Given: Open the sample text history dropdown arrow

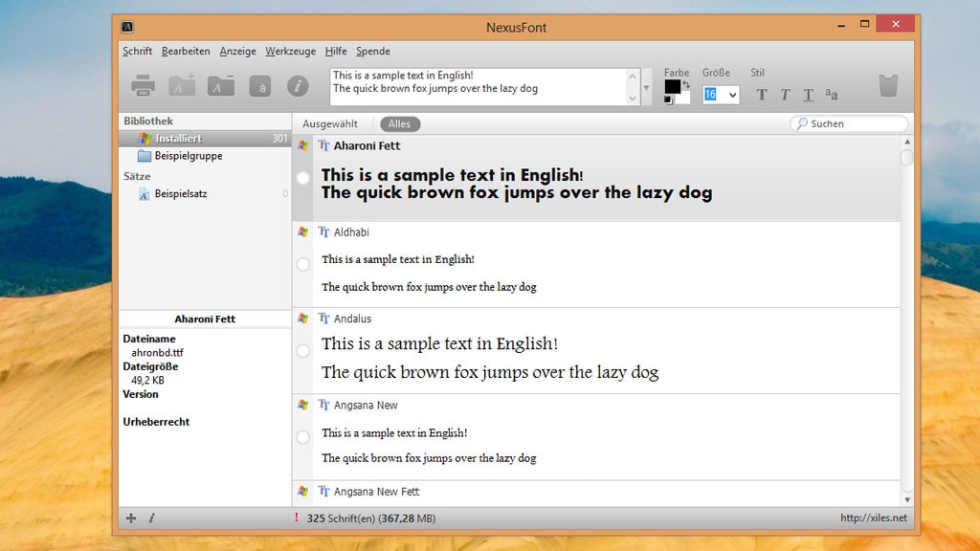Looking at the screenshot, I should 646,87.
